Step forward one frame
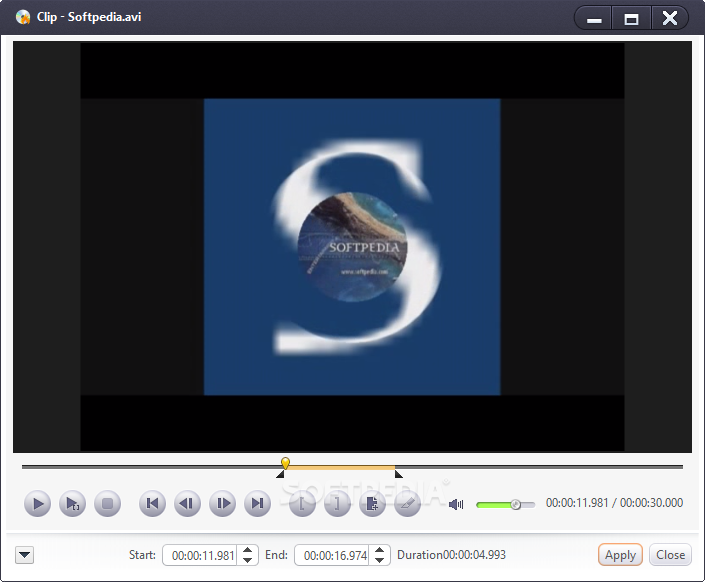This screenshot has width=705, height=582. [x=223, y=503]
